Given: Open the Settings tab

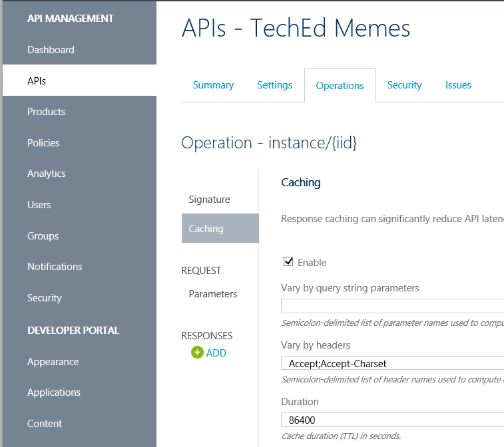Looking at the screenshot, I should click(x=274, y=85).
